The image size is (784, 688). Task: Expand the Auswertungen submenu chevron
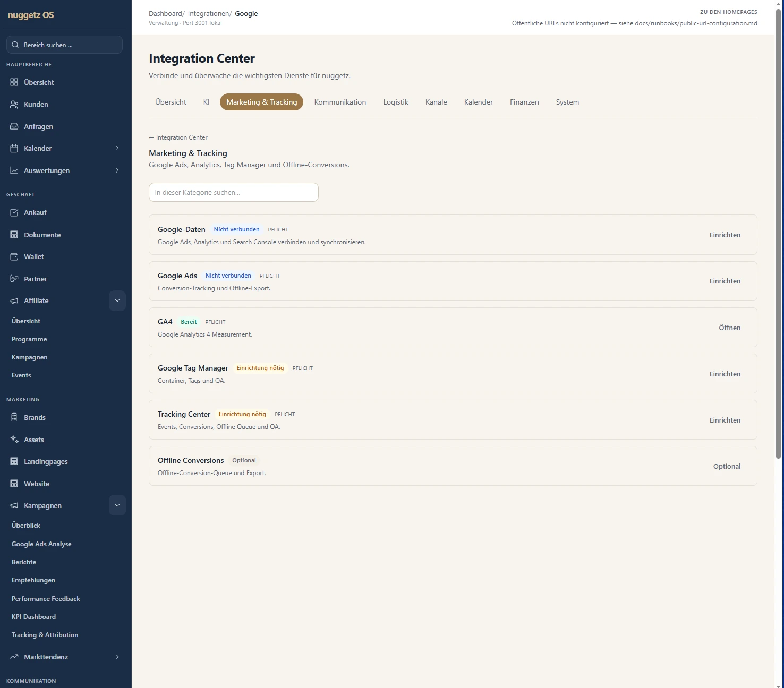(117, 170)
